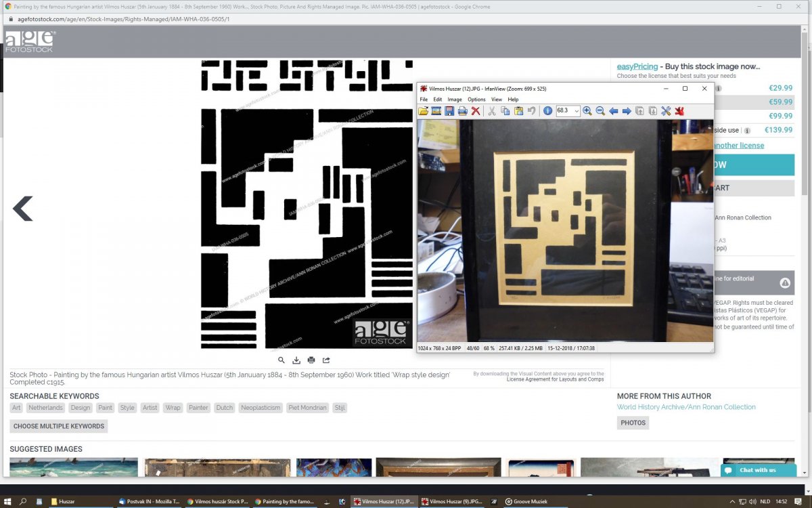
Task: Open the IrfanView Image menu
Action: [x=455, y=100]
